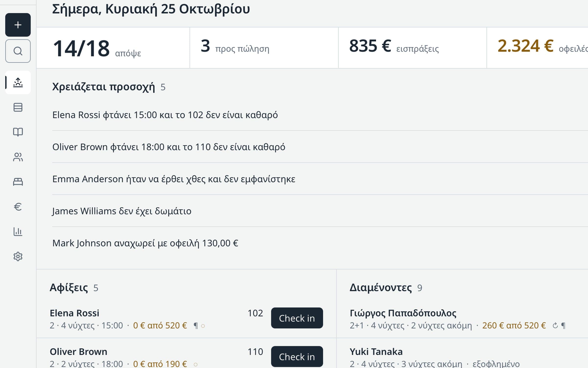Click the 'Σήμερα, Κυριακή 25 Οκτωβρίου' date title

point(151,9)
